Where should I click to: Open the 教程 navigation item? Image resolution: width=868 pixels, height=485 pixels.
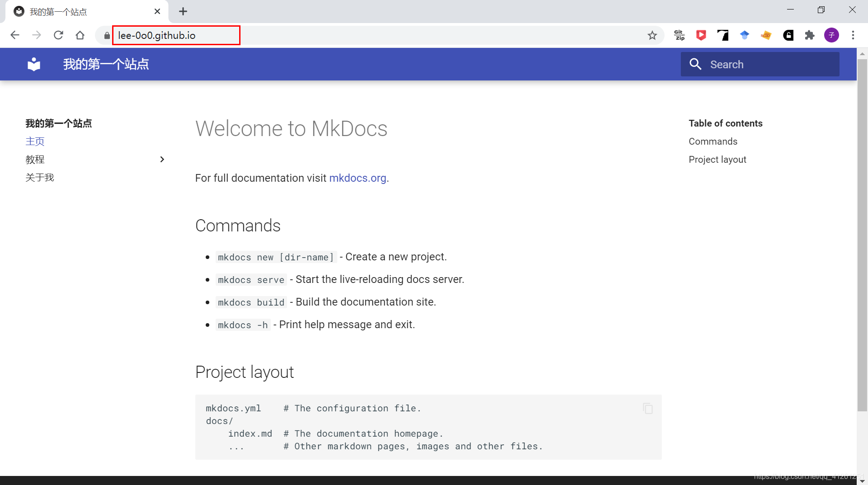(35, 160)
